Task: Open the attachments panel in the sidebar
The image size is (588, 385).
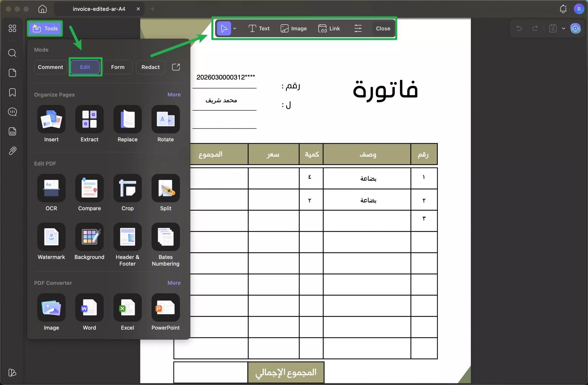Action: coord(12,151)
